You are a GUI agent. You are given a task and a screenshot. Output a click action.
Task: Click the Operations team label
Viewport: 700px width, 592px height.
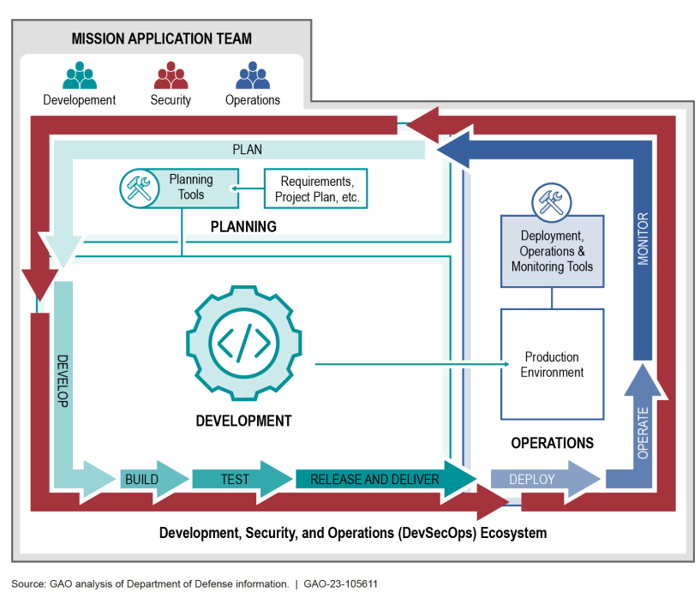point(253,100)
